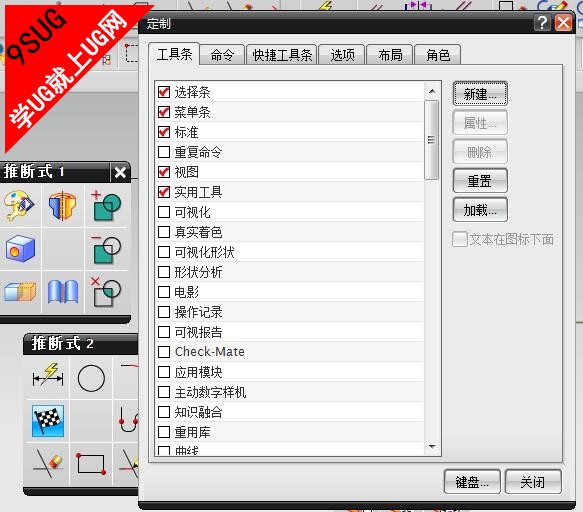Click the vertical scrollbar thumb

coord(431,140)
